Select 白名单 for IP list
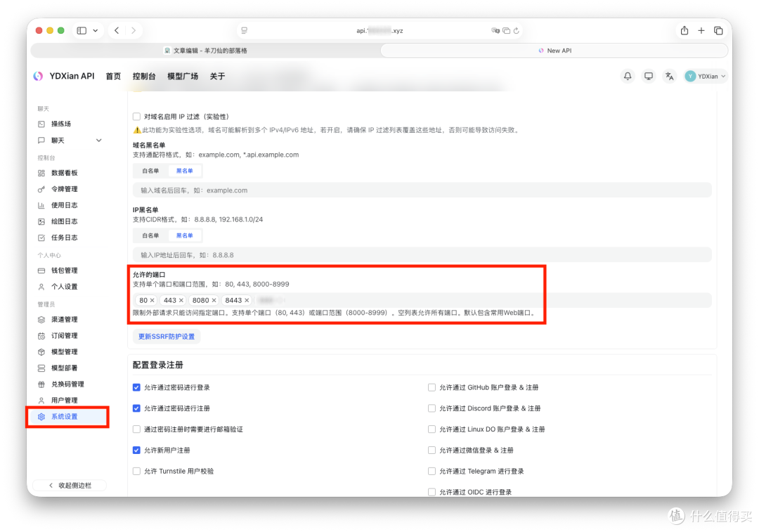Viewport: 759px width, 532px height. point(150,235)
